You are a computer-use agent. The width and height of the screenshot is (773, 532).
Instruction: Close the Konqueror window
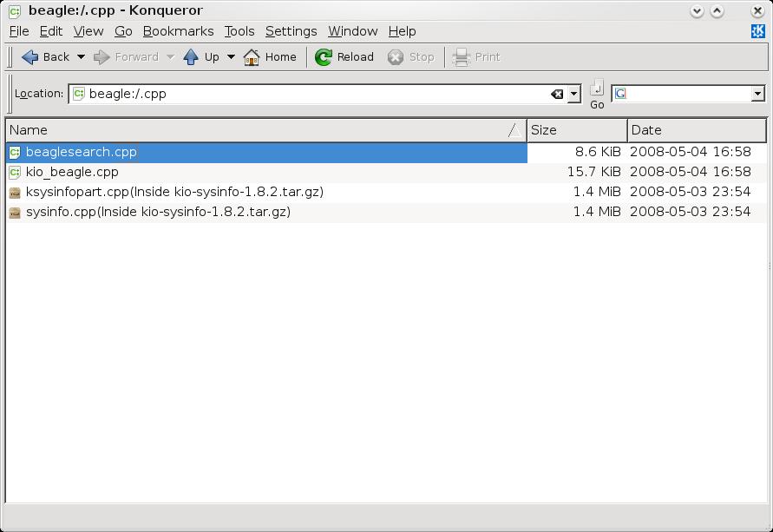coord(757,10)
